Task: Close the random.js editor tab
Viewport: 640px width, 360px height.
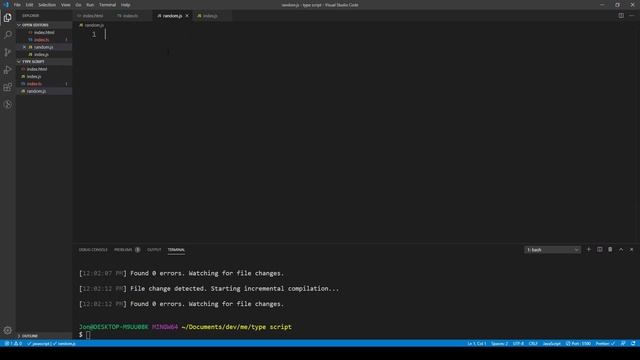Action: tap(187, 16)
